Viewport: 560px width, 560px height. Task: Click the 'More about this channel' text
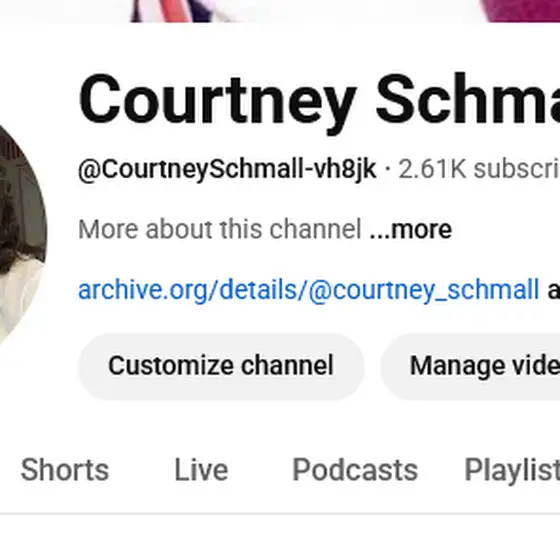pos(220,229)
